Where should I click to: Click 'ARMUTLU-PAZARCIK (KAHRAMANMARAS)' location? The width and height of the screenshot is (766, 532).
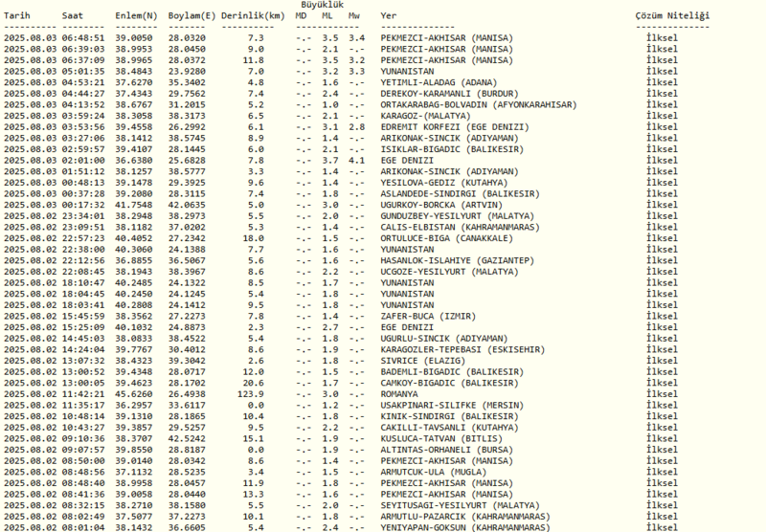pos(465,518)
